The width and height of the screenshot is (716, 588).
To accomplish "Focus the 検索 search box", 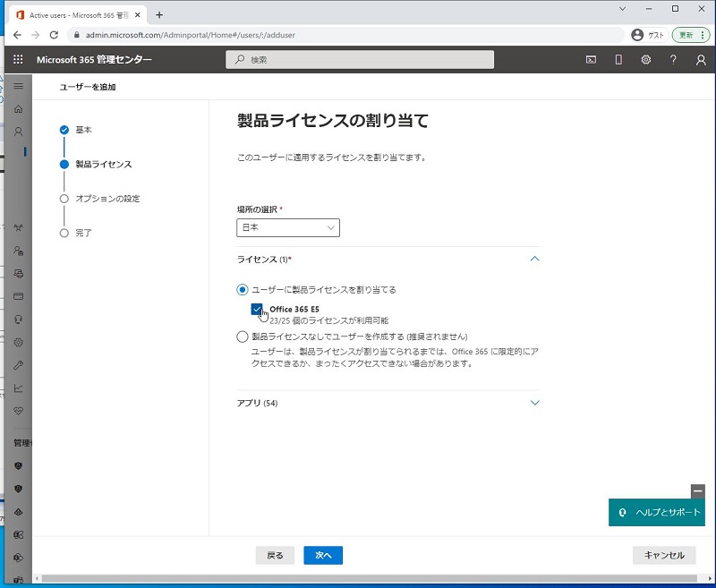I will [360, 60].
